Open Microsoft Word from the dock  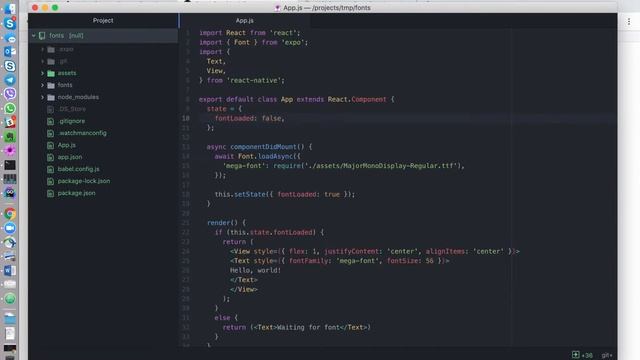(10, 270)
